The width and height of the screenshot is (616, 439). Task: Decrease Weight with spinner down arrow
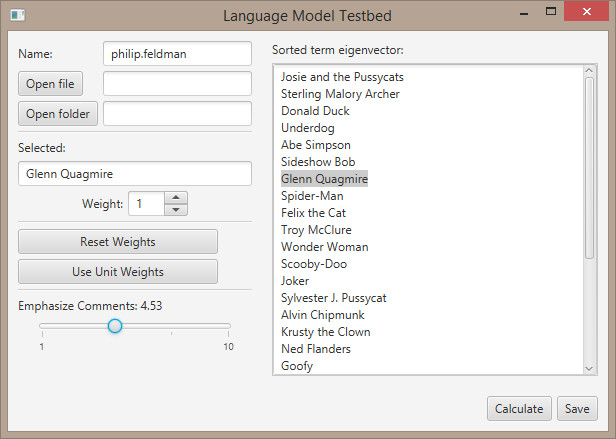tap(175, 209)
